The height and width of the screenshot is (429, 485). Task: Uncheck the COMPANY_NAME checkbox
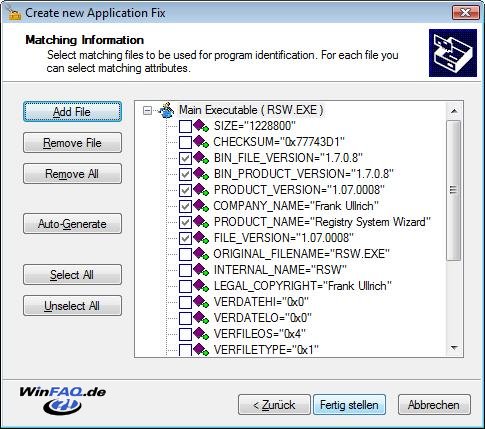click(x=185, y=206)
